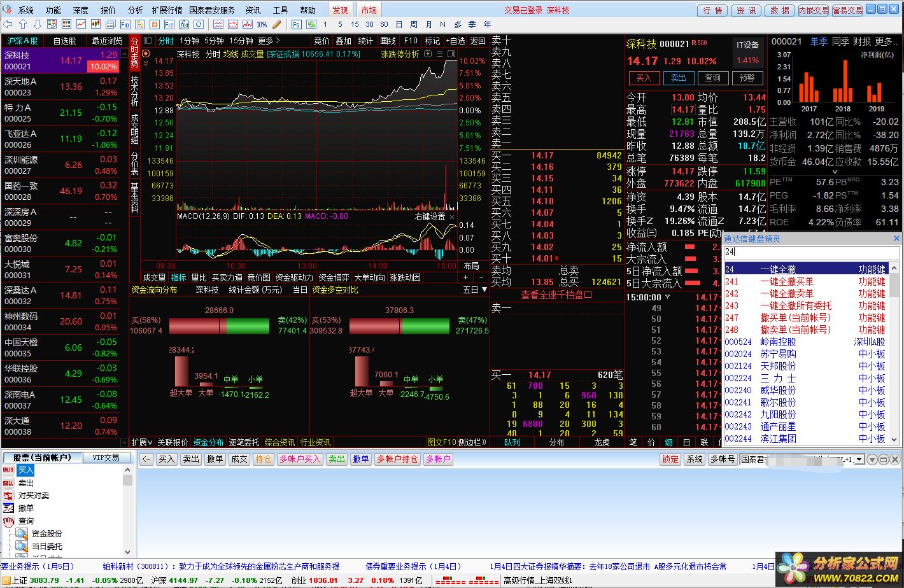This screenshot has height=588, width=904.
Task: Click the 对买对卖 swap icon
Action: point(8,496)
